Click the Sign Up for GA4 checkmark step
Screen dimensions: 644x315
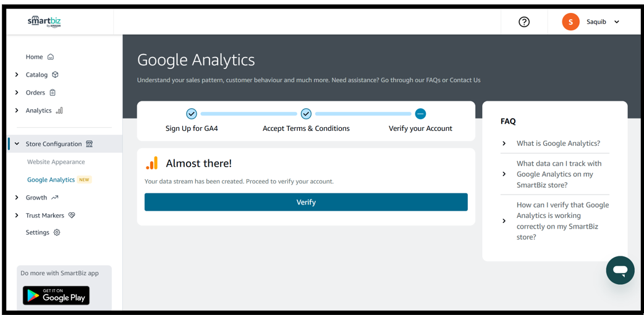[x=192, y=114]
